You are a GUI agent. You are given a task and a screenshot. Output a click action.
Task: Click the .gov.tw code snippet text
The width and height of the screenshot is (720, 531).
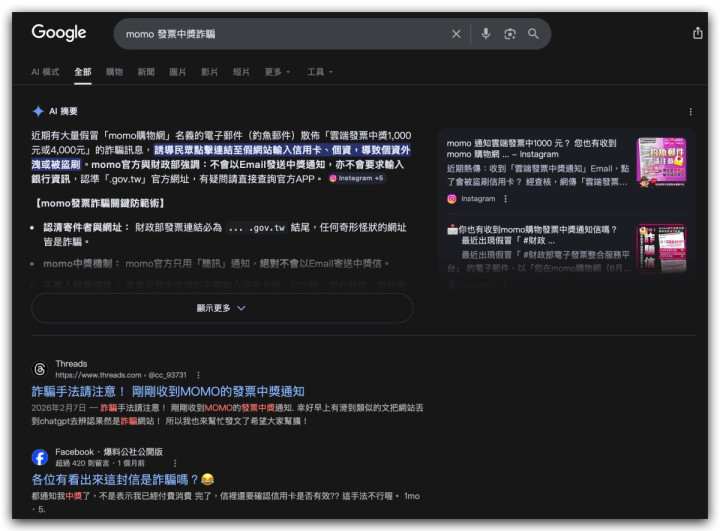(x=257, y=228)
